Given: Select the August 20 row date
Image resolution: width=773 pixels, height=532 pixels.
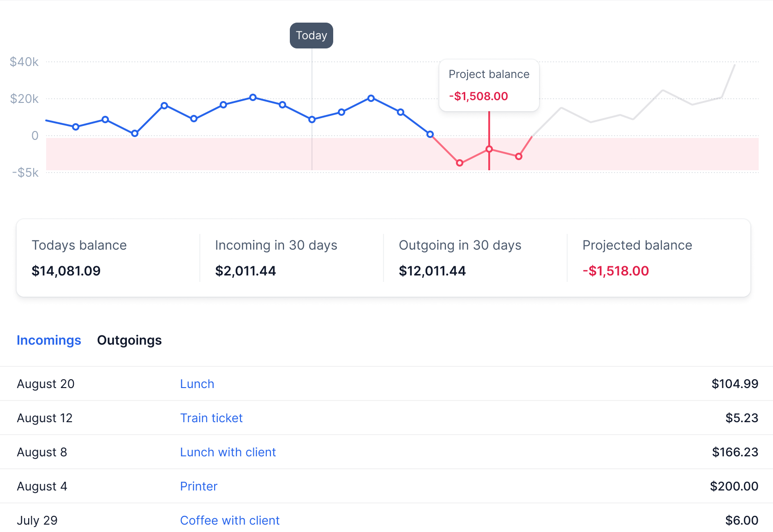Looking at the screenshot, I should pyautogui.click(x=46, y=384).
